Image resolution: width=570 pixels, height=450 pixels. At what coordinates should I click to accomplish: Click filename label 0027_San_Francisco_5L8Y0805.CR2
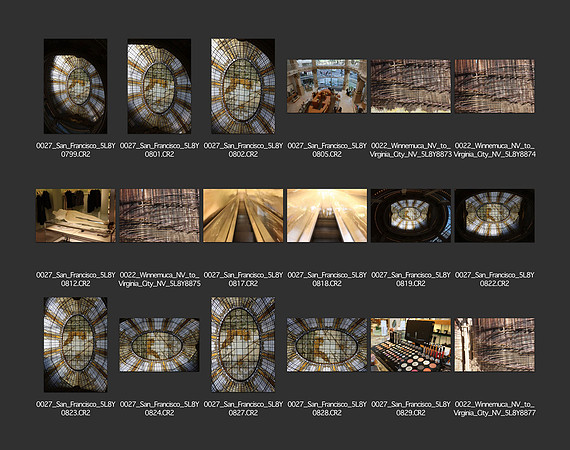coord(327,150)
